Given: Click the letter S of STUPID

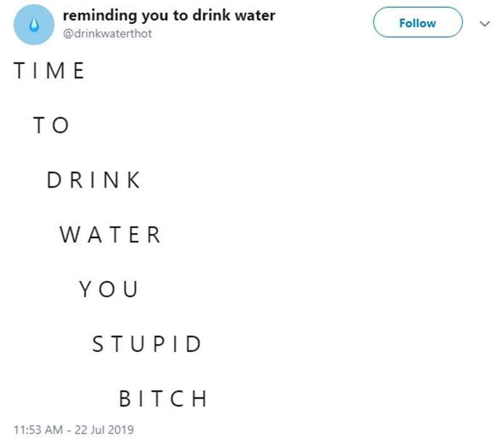Looking at the screenshot, I should click(x=98, y=345).
